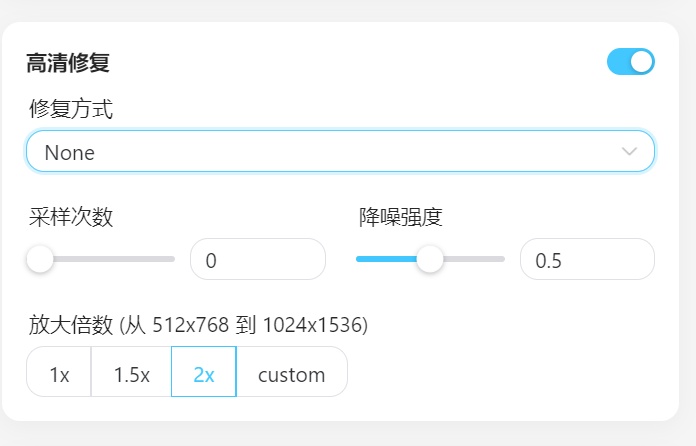Select the highlighted 2x upscale option
696x446 pixels.
click(204, 372)
